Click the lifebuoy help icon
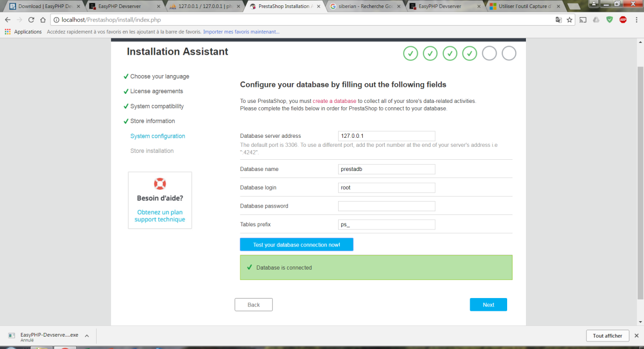Image resolution: width=644 pixels, height=349 pixels. click(160, 183)
